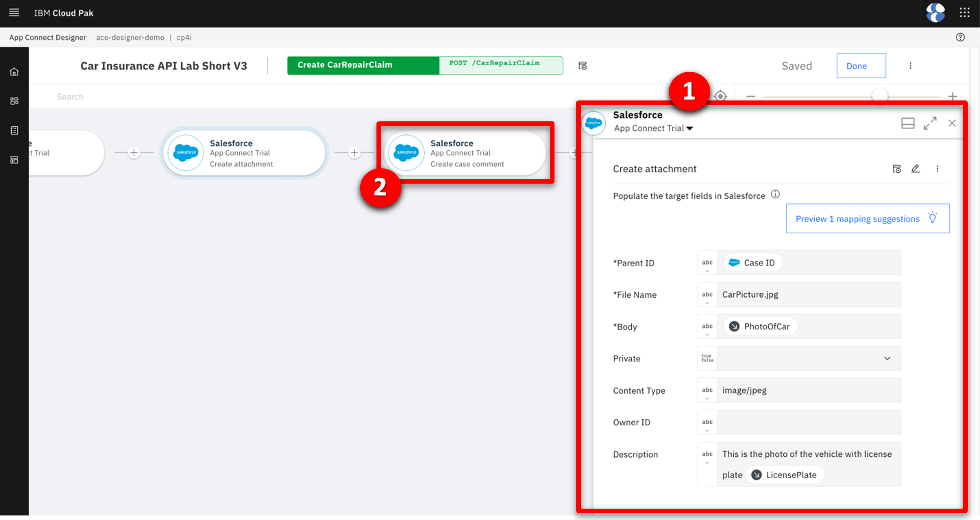Screen dimensions: 980x520
Task: Switch the Salesforce panel to split view
Action: point(908,123)
